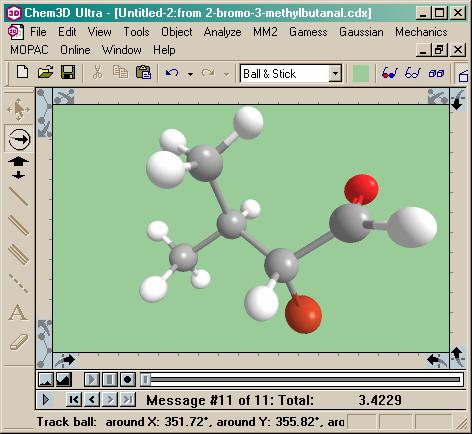Image resolution: width=472 pixels, height=434 pixels.
Task: Open the Analyze menu
Action: (222, 32)
